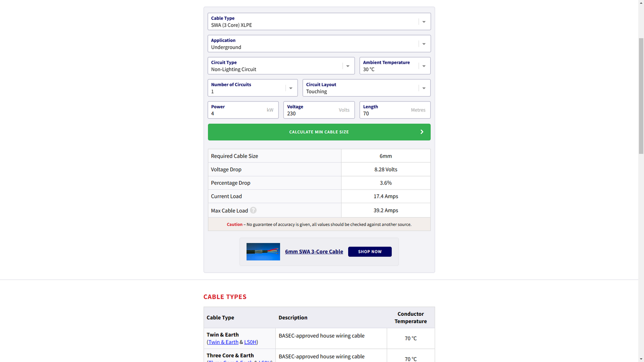Open the Twin & Earth link
Viewport: 644px width, 362px height.
tap(223, 342)
